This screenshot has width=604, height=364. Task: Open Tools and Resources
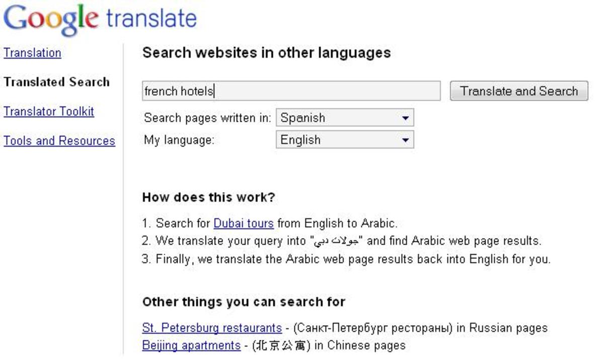(x=59, y=140)
